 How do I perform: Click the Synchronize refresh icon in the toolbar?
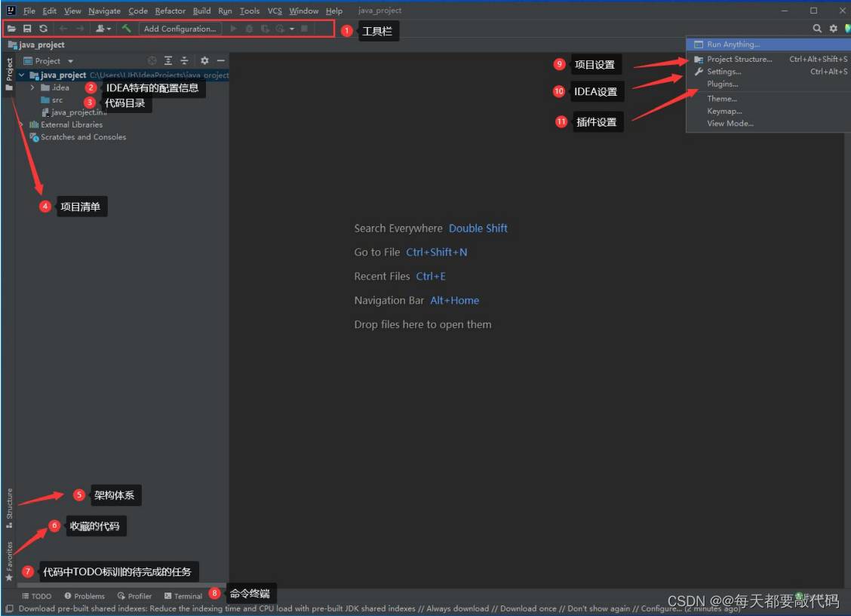[x=43, y=28]
